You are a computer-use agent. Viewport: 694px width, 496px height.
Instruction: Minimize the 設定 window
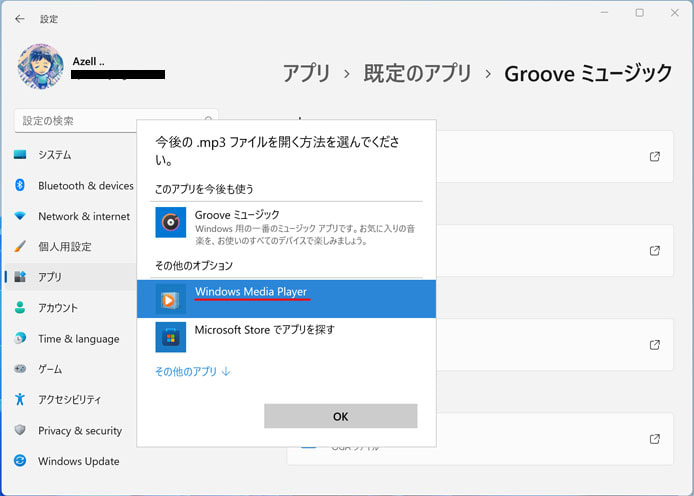(605, 13)
